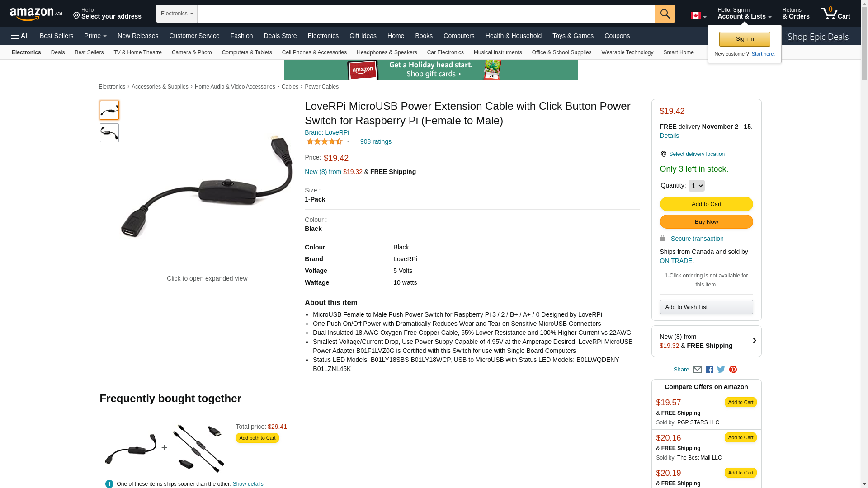Open the Amazon.ca home logo

point(36,14)
